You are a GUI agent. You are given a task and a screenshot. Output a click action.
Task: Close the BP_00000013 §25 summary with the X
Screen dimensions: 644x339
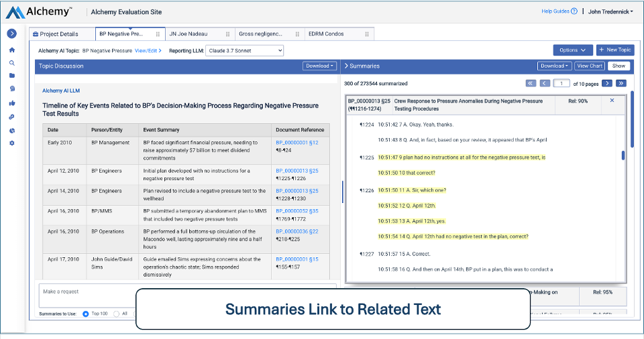tap(612, 100)
